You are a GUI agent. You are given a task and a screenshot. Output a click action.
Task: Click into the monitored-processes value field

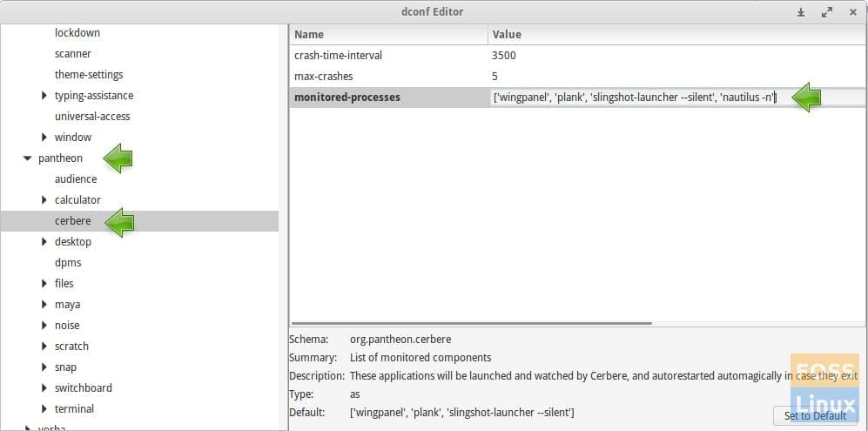coord(677,98)
